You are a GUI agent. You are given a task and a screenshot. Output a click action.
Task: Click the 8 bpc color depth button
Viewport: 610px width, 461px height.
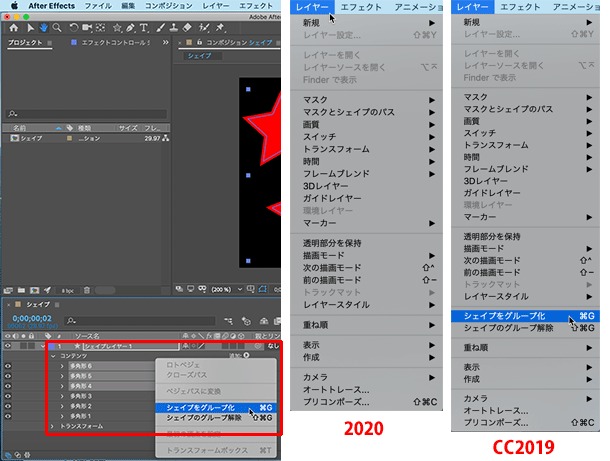point(67,291)
